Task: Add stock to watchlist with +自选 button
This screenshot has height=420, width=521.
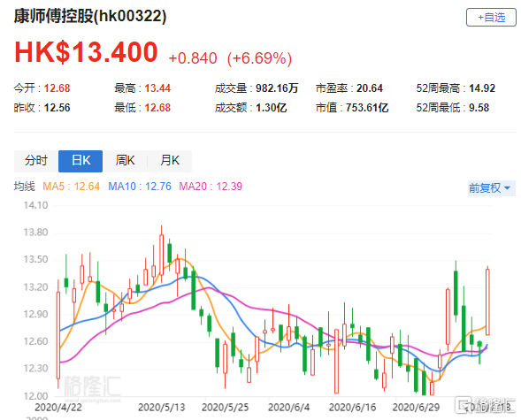Action: tap(491, 18)
